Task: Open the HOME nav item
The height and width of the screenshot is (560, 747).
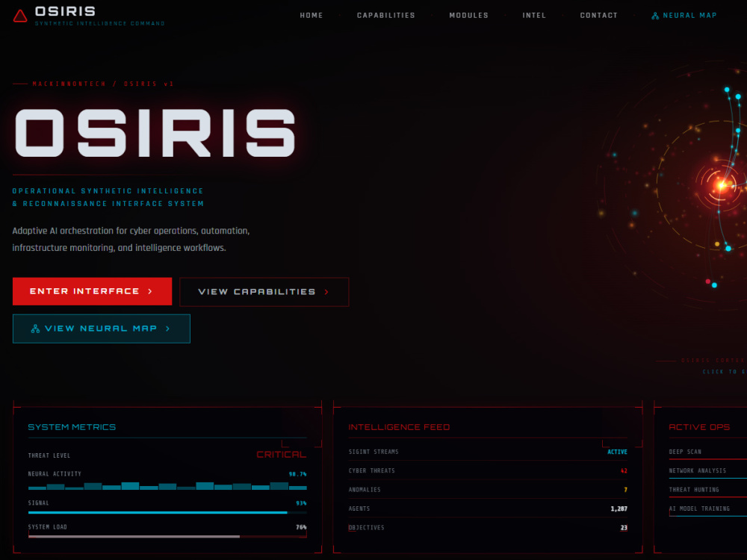Action: click(x=311, y=15)
